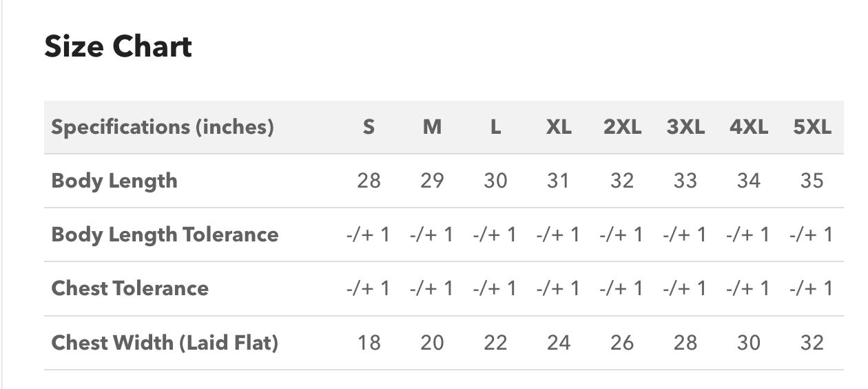This screenshot has height=389, width=868.
Task: Select the Chest Tolerance row label
Action: (x=130, y=288)
